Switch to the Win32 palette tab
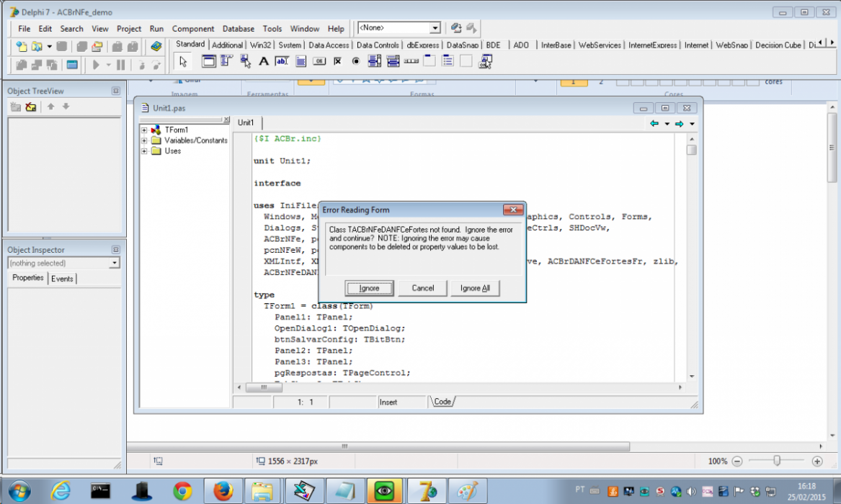841x504 pixels. 261,45
